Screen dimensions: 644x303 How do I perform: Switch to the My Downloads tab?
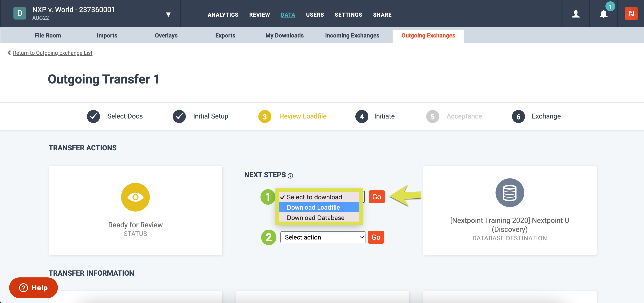[x=285, y=35]
